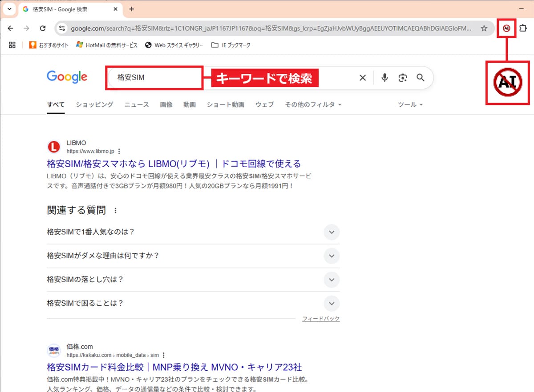Open the Extensions puzzle icon
534x392 pixels.
click(x=523, y=28)
